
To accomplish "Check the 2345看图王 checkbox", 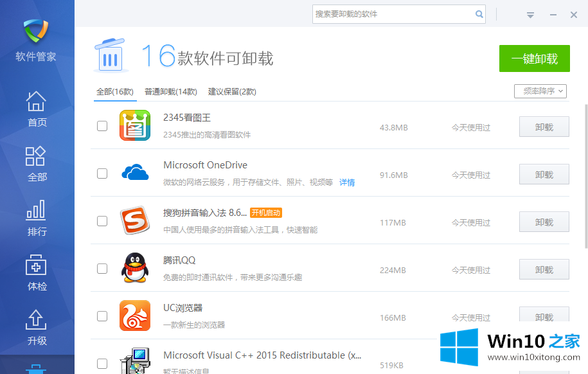I will coord(102,126).
